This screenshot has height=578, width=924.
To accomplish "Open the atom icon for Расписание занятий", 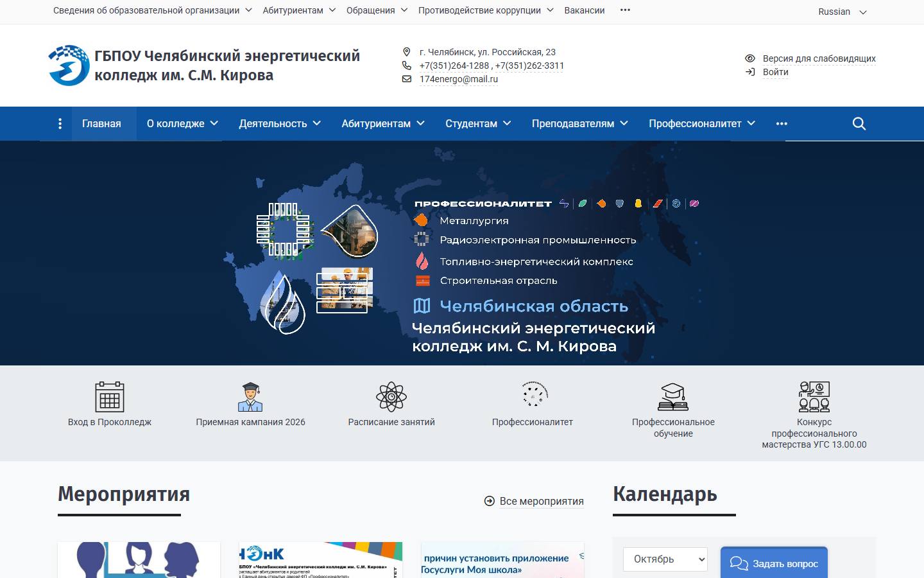I will [x=391, y=396].
